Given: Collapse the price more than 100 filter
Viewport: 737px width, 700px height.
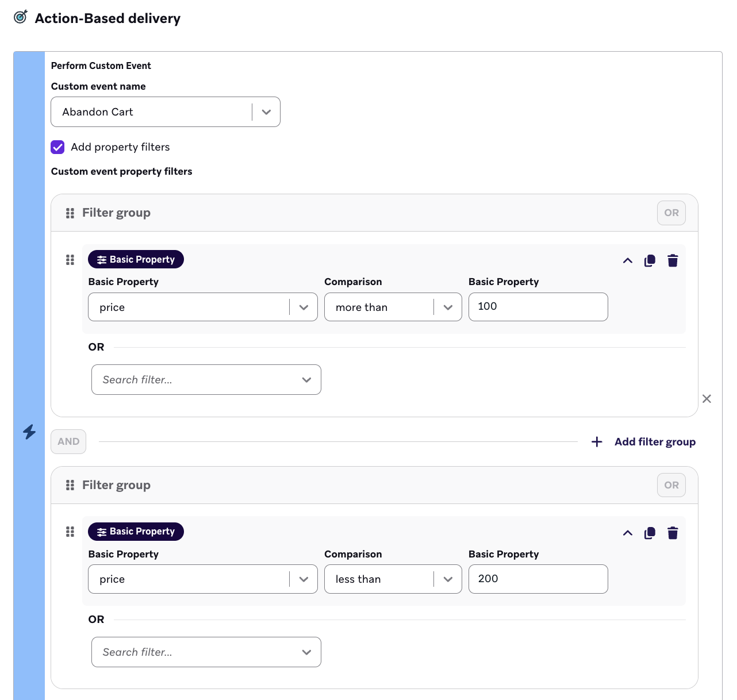Looking at the screenshot, I should (x=628, y=261).
